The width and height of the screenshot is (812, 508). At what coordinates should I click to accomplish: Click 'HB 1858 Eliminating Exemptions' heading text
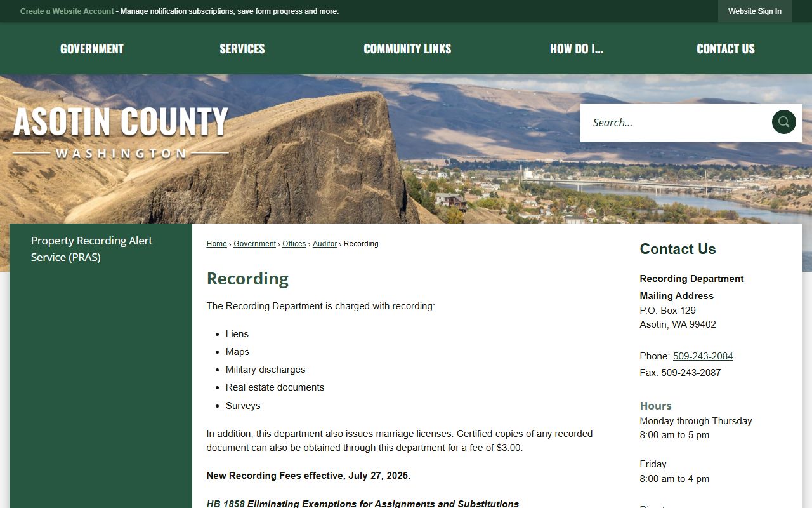[x=363, y=504]
